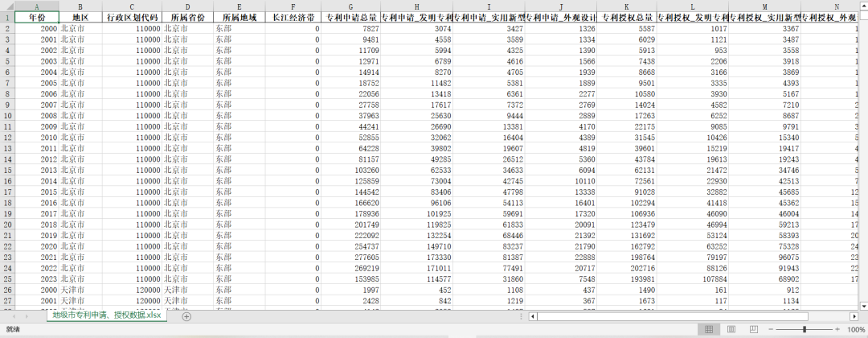
Task: Open the 地级市专利申请、授权数据.xlsx sheet tab
Action: pyautogui.click(x=106, y=315)
